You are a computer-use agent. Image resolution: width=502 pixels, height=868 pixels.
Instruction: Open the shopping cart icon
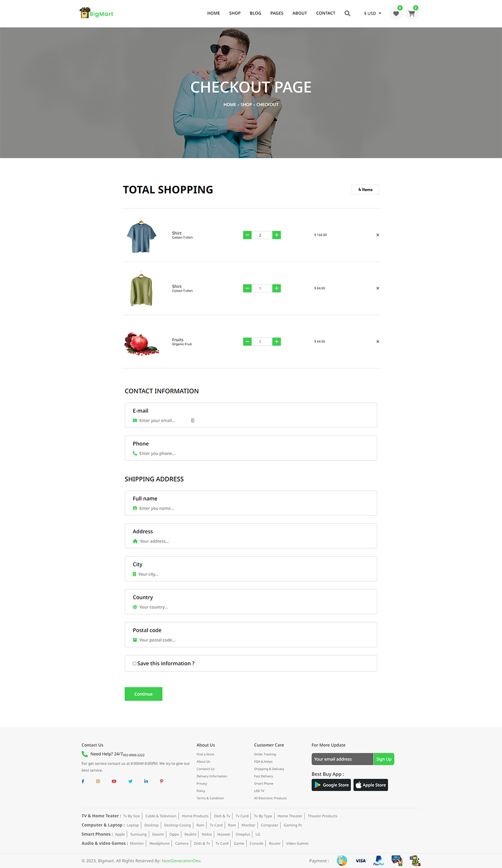tap(412, 14)
